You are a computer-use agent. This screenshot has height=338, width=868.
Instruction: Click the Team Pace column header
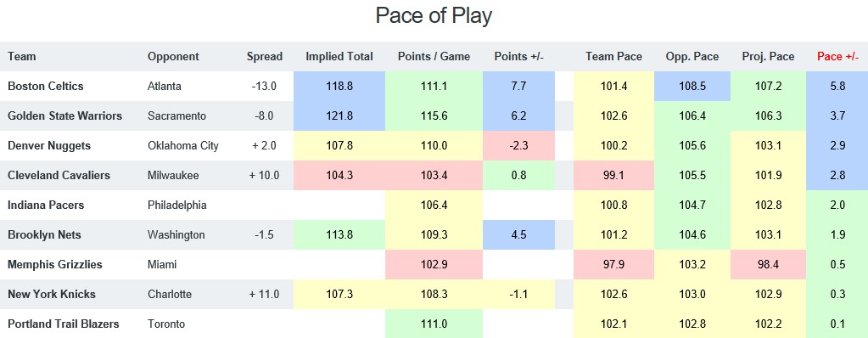(614, 57)
